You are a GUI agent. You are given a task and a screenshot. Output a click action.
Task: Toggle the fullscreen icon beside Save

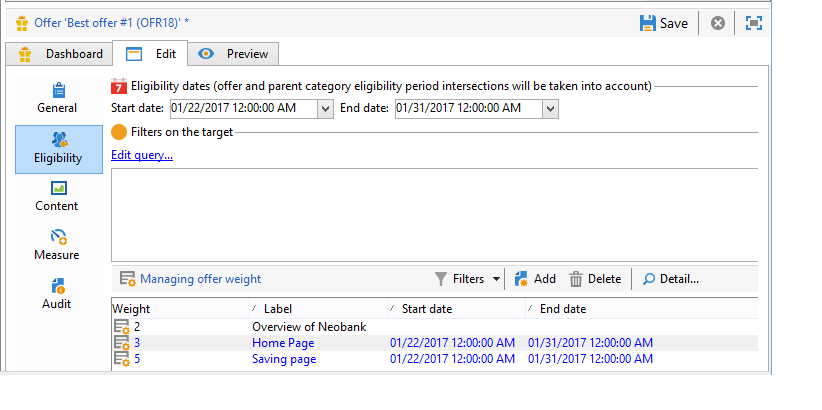coord(753,23)
